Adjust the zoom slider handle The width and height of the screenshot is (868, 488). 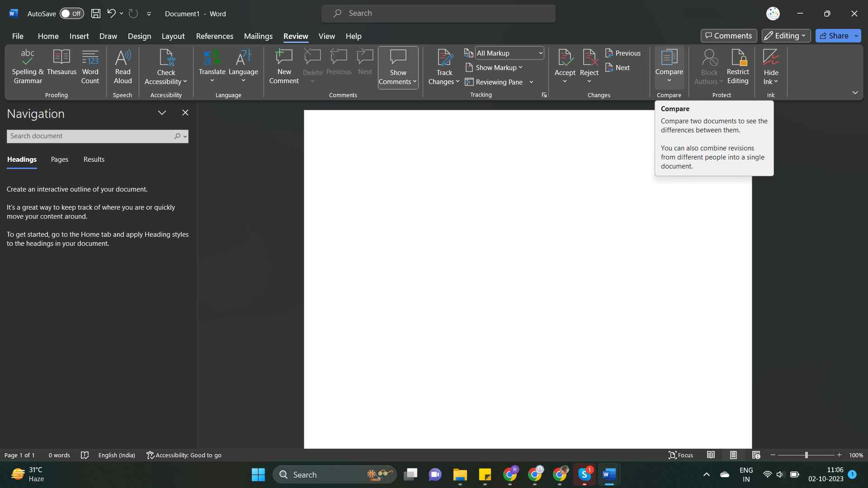click(x=806, y=455)
